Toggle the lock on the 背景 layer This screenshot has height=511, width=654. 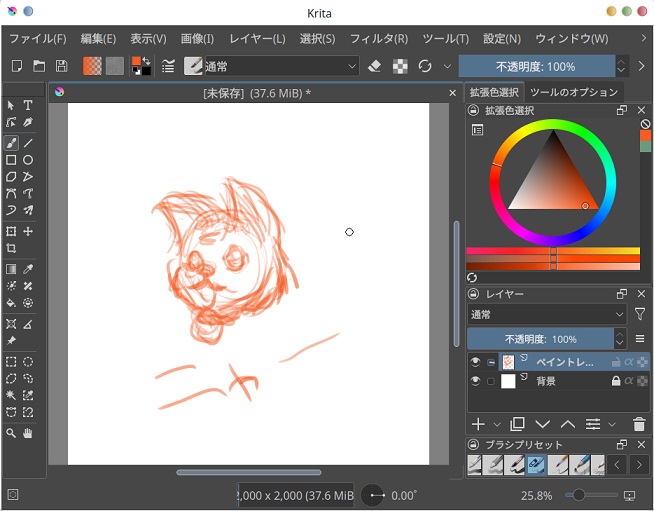coord(615,381)
